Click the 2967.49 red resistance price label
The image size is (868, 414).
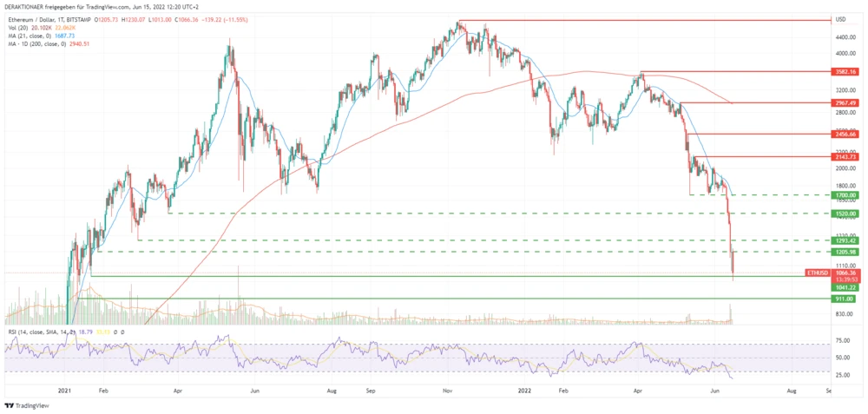click(x=845, y=103)
